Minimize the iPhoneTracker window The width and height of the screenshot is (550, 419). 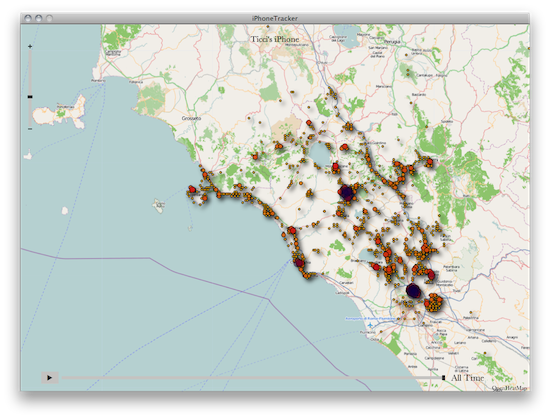click(39, 18)
